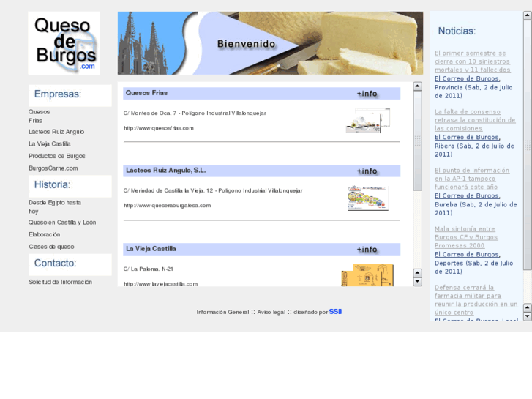
Task: Open Elaboración page
Action: click(x=45, y=235)
